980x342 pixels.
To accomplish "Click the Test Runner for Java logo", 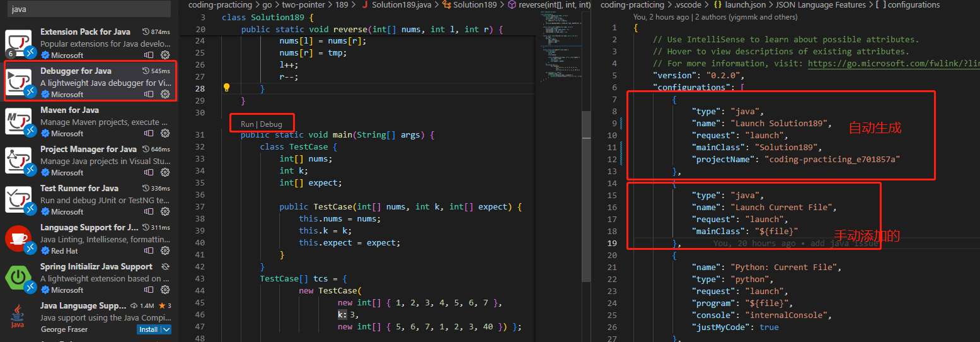I will (18, 199).
